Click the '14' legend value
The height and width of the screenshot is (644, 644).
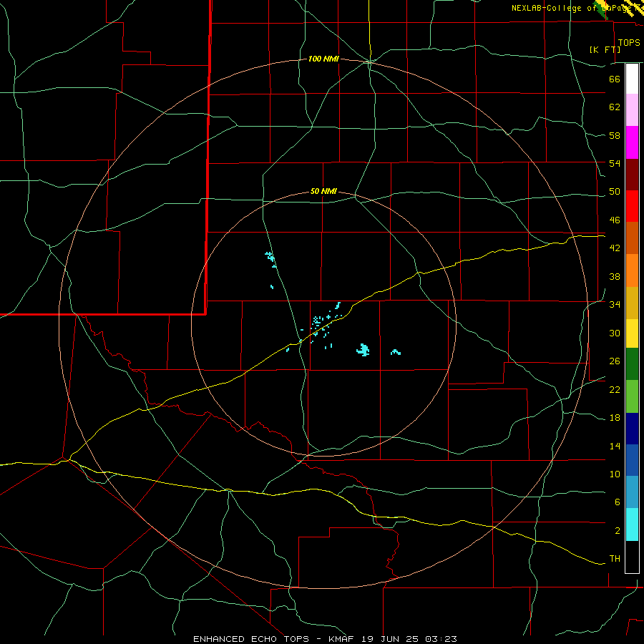(615, 446)
